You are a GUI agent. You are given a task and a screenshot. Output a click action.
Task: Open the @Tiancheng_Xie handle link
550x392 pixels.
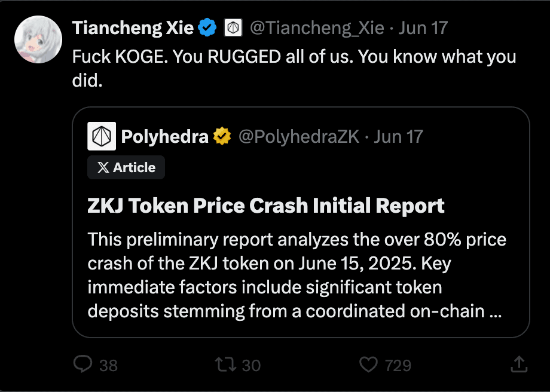point(317,27)
